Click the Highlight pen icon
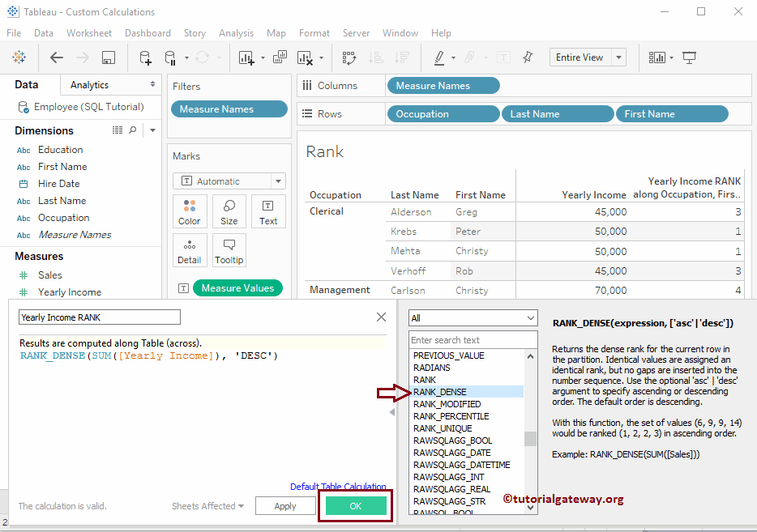The height and width of the screenshot is (532, 757). [x=439, y=57]
